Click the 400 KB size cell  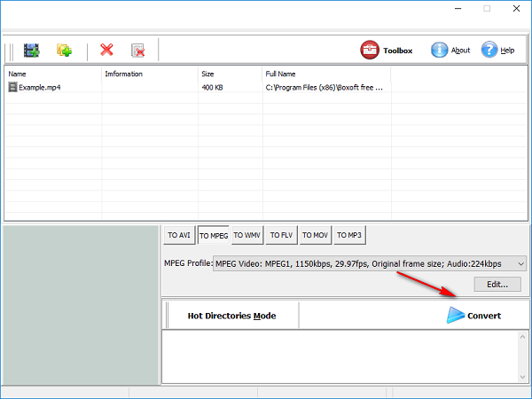pos(212,88)
